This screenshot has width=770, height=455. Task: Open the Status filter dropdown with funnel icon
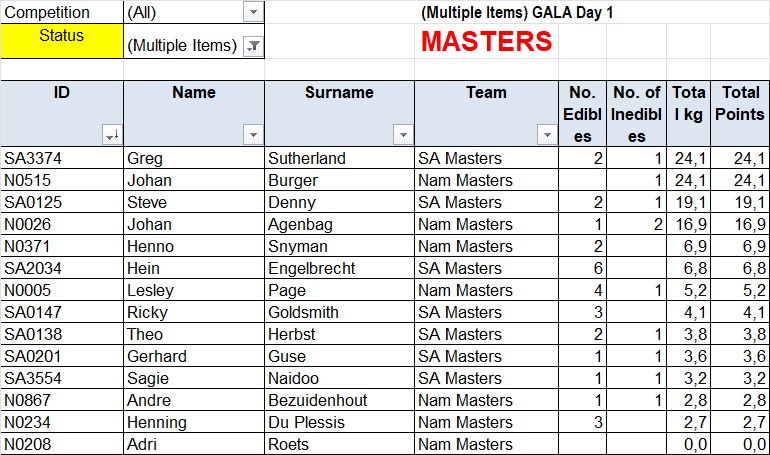point(253,46)
